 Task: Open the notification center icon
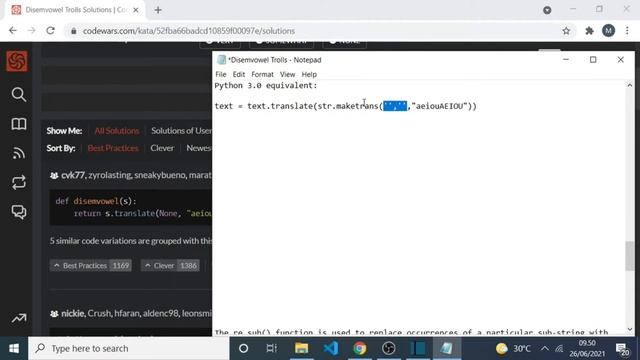click(x=622, y=349)
